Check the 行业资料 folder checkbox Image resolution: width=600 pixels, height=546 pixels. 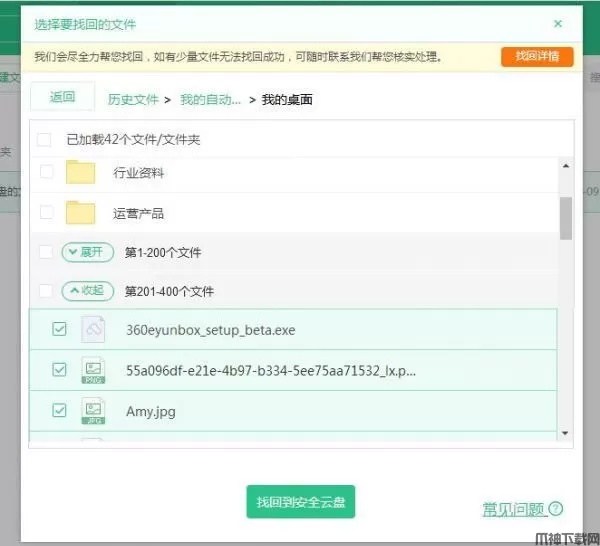tap(46, 173)
